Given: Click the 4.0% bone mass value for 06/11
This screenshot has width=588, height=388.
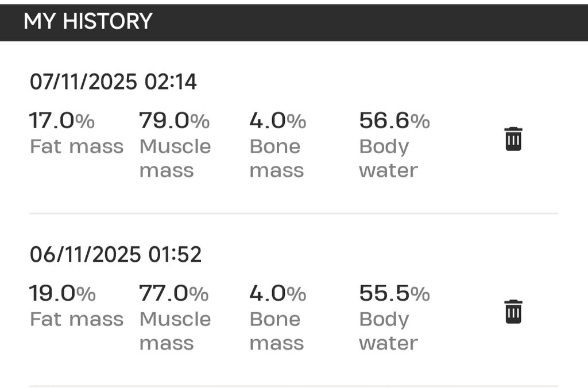Looking at the screenshot, I should (278, 294).
